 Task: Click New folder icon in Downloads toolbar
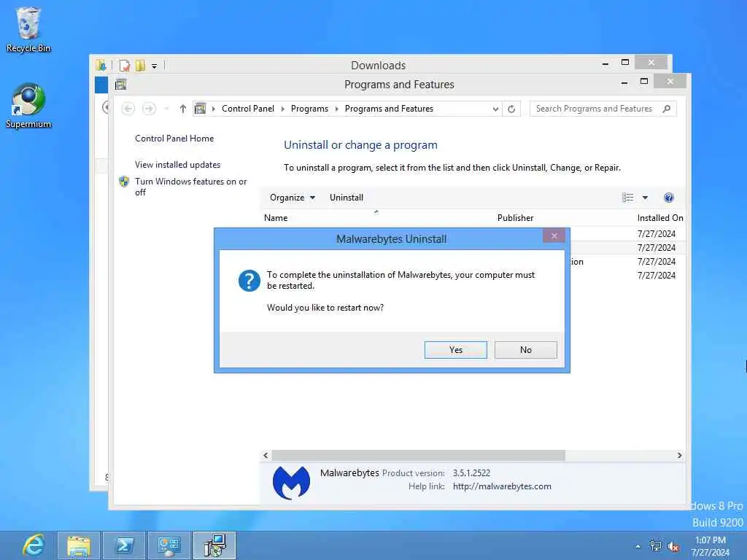(140, 65)
